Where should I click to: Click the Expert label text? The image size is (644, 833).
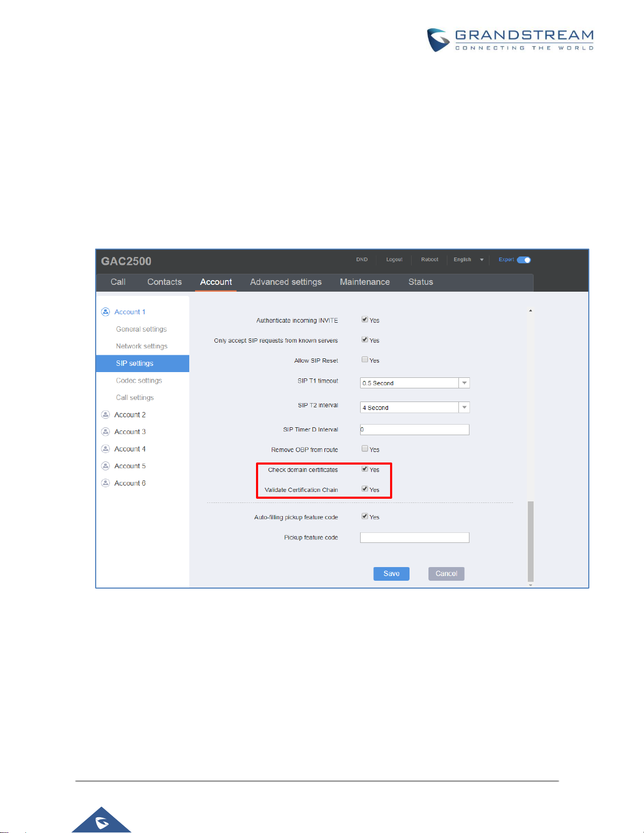click(x=506, y=260)
